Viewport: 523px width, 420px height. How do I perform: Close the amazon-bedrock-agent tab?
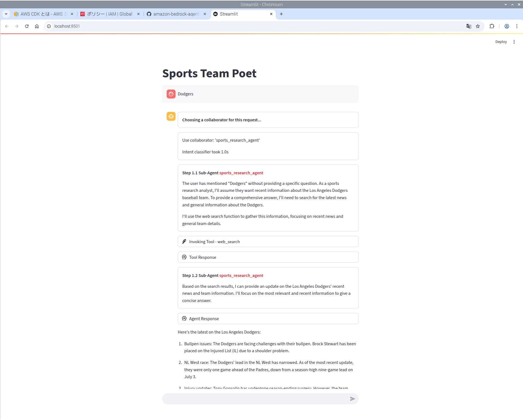click(x=205, y=14)
